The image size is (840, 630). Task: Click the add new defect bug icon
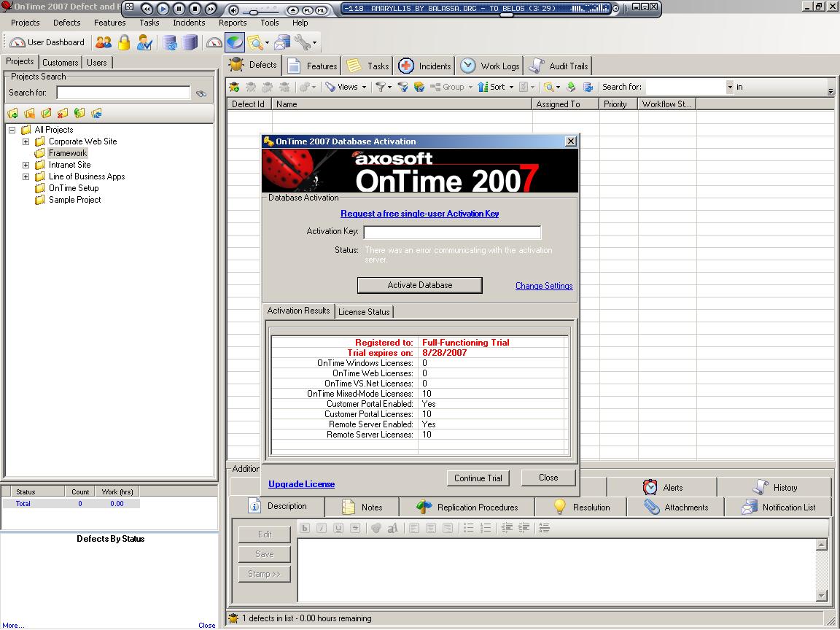234,87
